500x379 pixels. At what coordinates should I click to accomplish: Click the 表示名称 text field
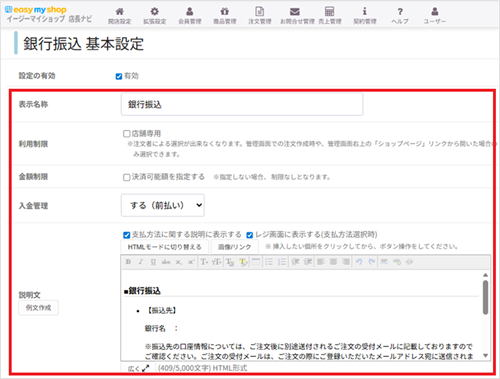(x=242, y=104)
